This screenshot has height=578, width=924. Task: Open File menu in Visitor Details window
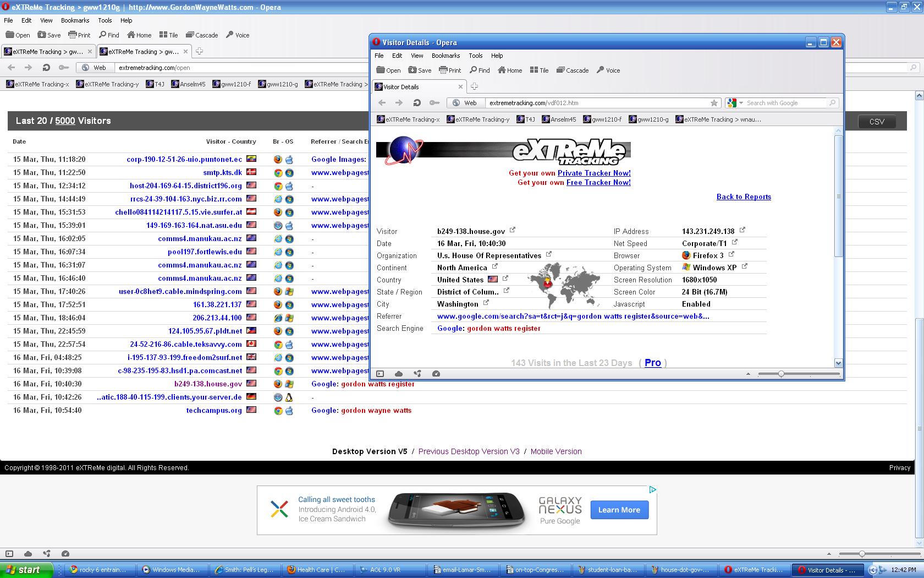coord(380,56)
